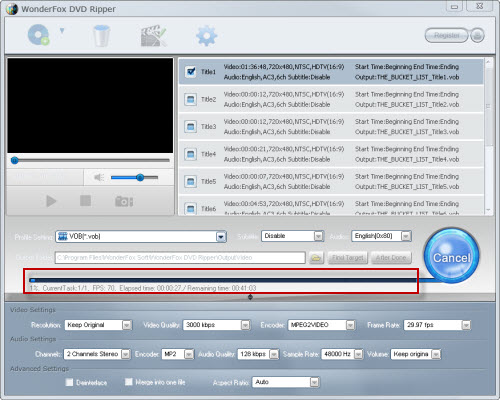The height and width of the screenshot is (400, 500).
Task: Uncheck the Title1 checkbox
Action: point(191,72)
